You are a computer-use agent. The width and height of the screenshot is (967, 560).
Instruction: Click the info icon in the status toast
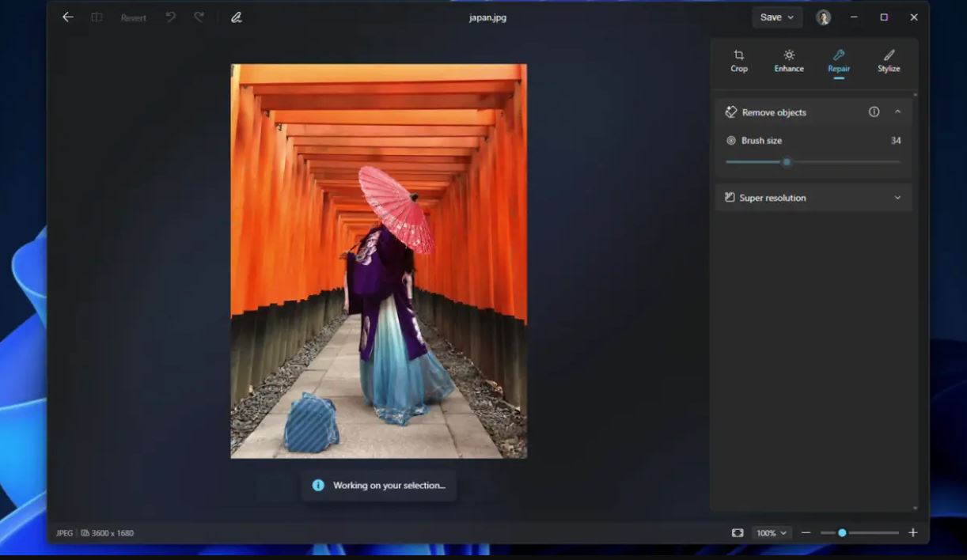(318, 486)
